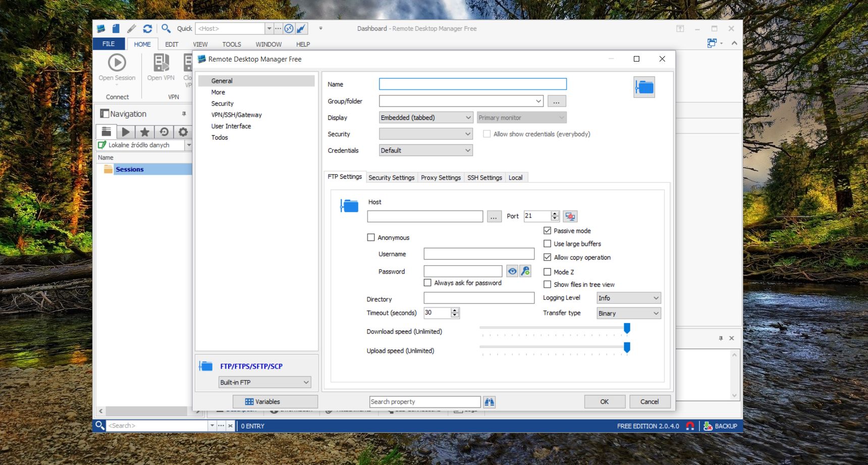Expand the Quick Host dropdown arrow
The image size is (868, 465).
(269, 29)
